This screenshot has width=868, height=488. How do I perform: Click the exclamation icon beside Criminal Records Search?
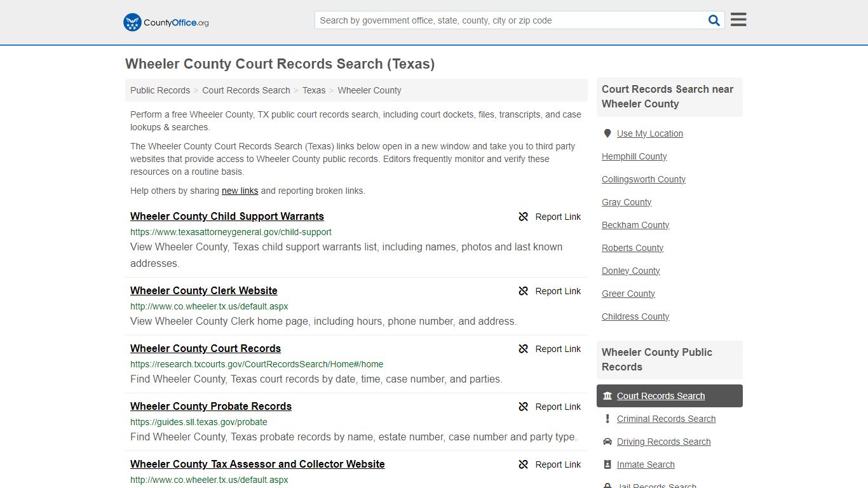pos(607,419)
